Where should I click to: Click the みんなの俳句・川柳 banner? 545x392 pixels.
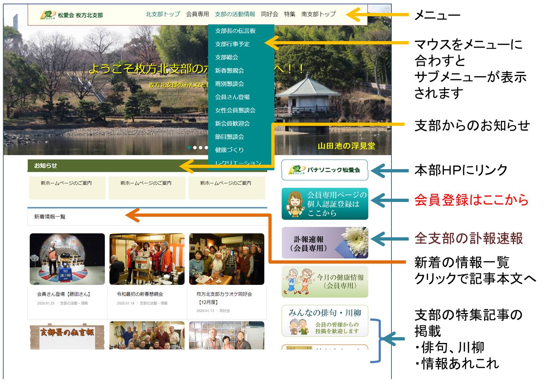pos(324,321)
